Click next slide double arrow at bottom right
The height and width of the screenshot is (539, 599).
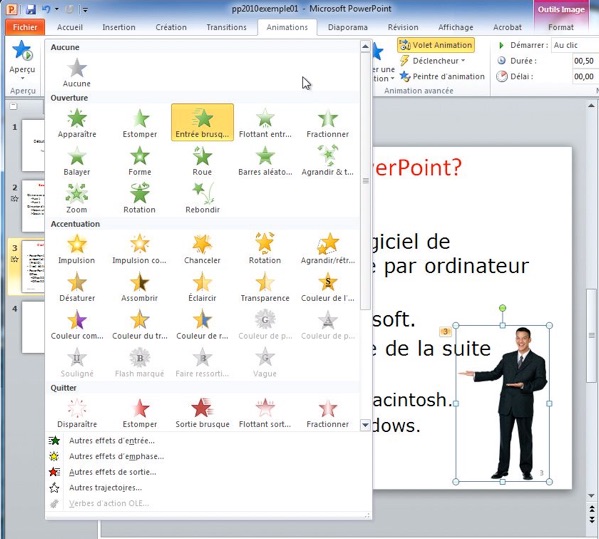[x=591, y=519]
